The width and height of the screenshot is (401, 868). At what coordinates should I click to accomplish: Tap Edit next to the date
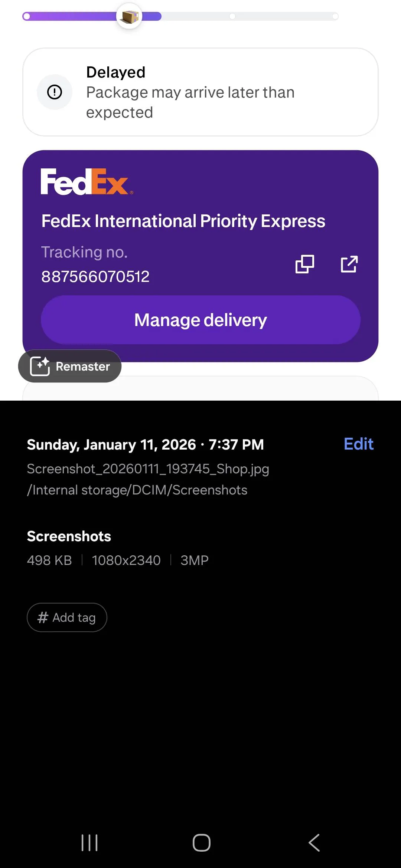(x=358, y=444)
